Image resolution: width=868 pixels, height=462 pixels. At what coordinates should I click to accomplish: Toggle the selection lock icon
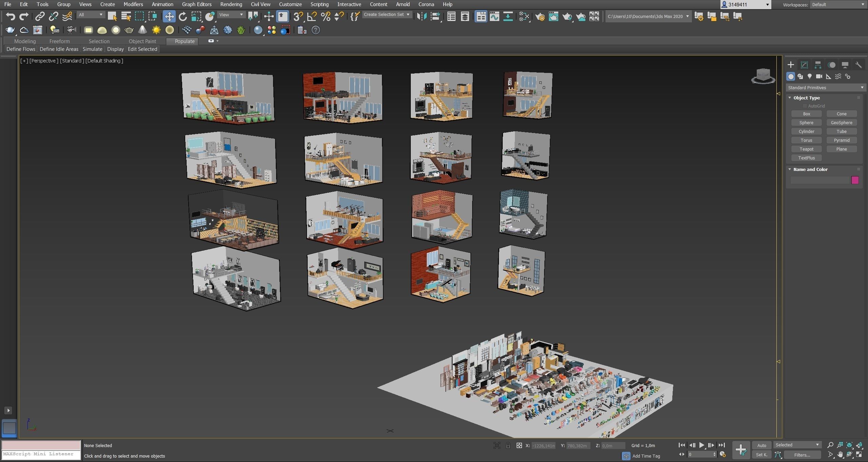[508, 445]
